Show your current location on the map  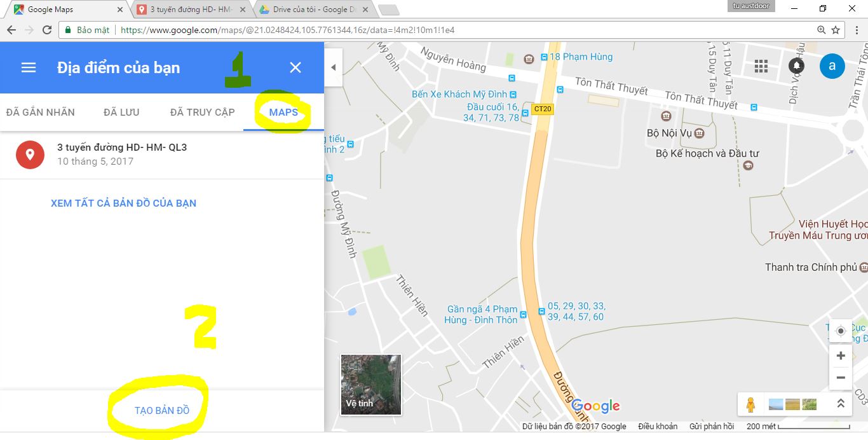pos(841,331)
